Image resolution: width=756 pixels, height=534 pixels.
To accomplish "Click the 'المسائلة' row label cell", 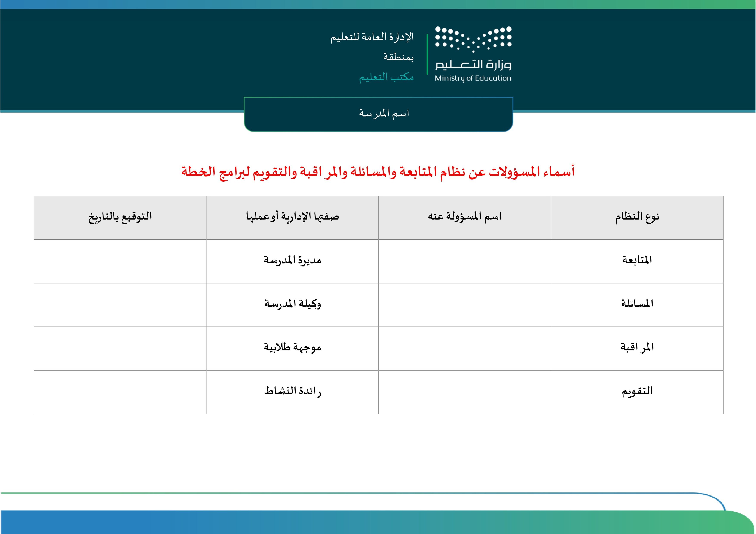I will [637, 304].
